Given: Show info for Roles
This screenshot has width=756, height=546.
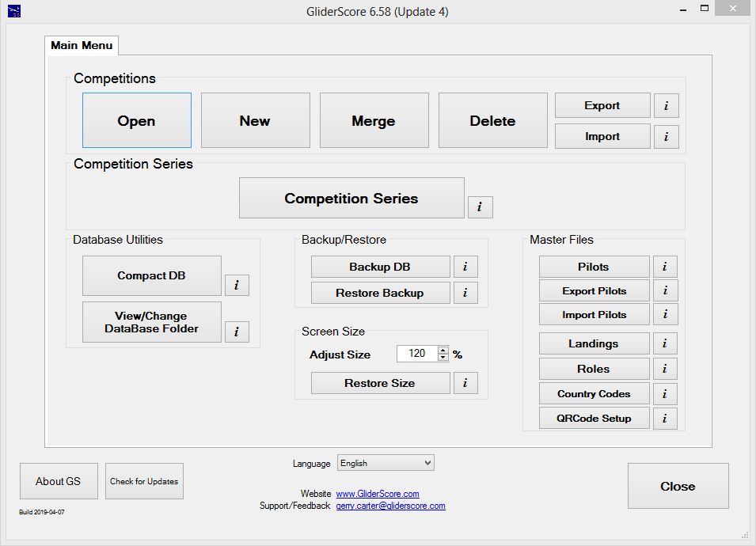Looking at the screenshot, I should point(665,369).
